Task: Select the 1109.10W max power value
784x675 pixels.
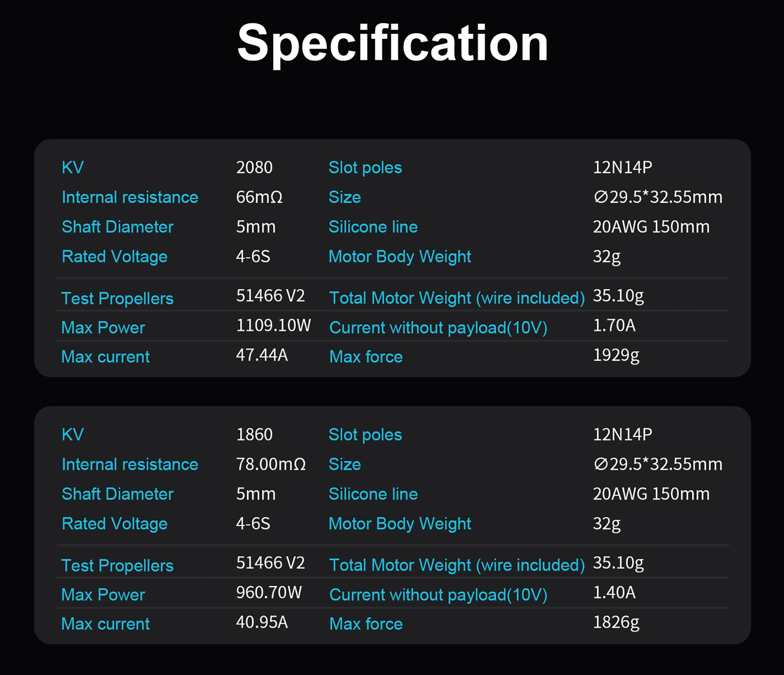Action: 274,325
